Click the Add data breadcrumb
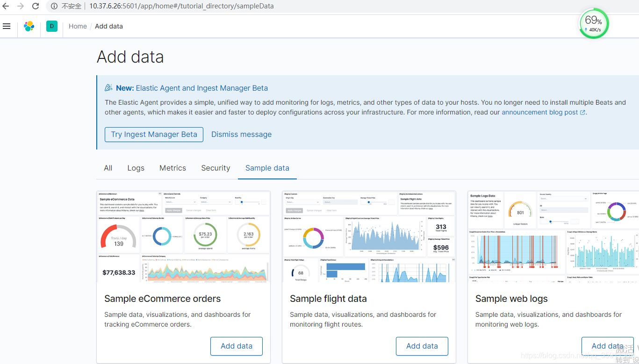639x364 pixels. 109,26
